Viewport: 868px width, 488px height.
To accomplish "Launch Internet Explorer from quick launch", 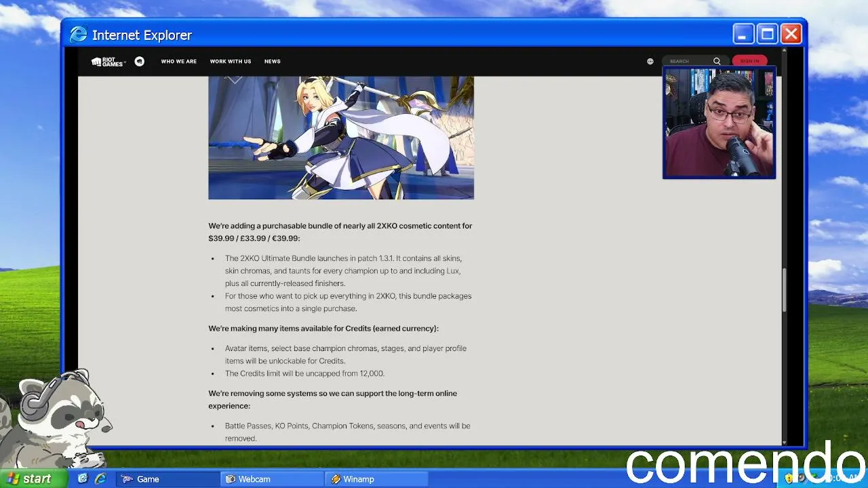I will coord(100,479).
